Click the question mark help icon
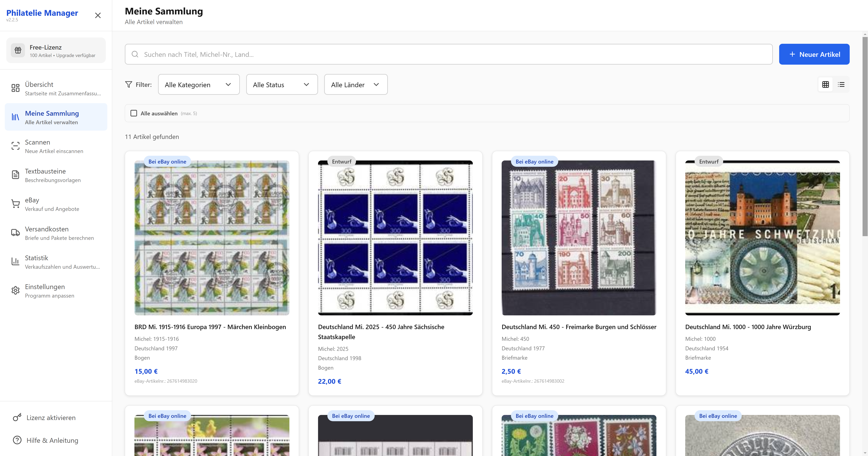Viewport: 868px width, 456px height. [17, 440]
